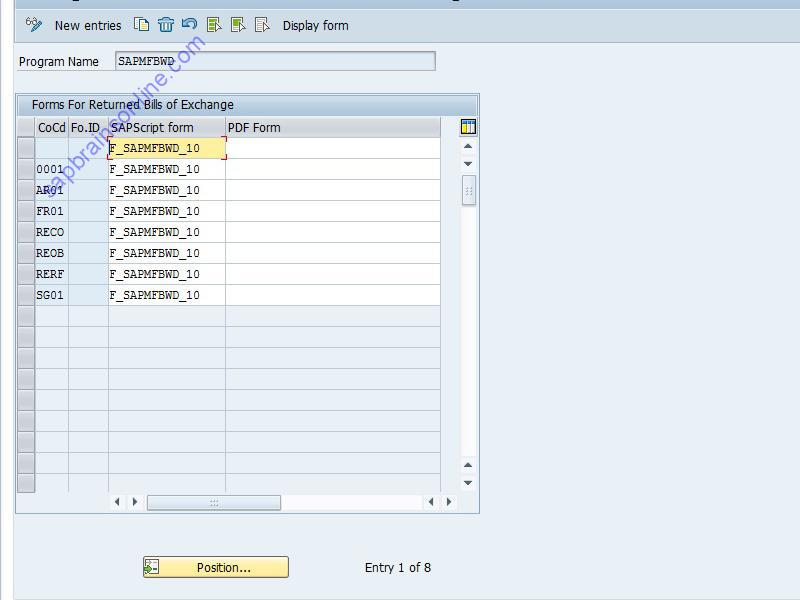Click the Display form button
This screenshot has width=800, height=600.
click(315, 26)
